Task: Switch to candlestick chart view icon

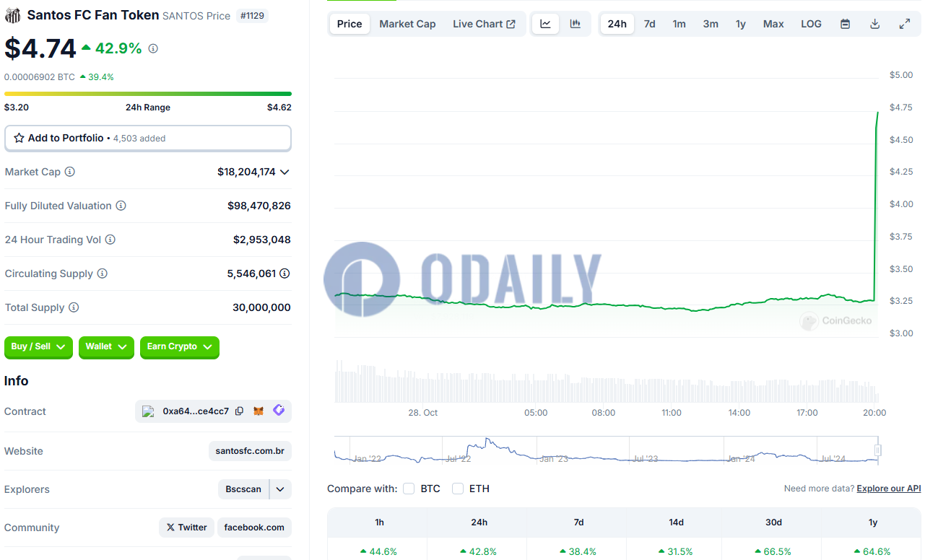Action: point(576,24)
